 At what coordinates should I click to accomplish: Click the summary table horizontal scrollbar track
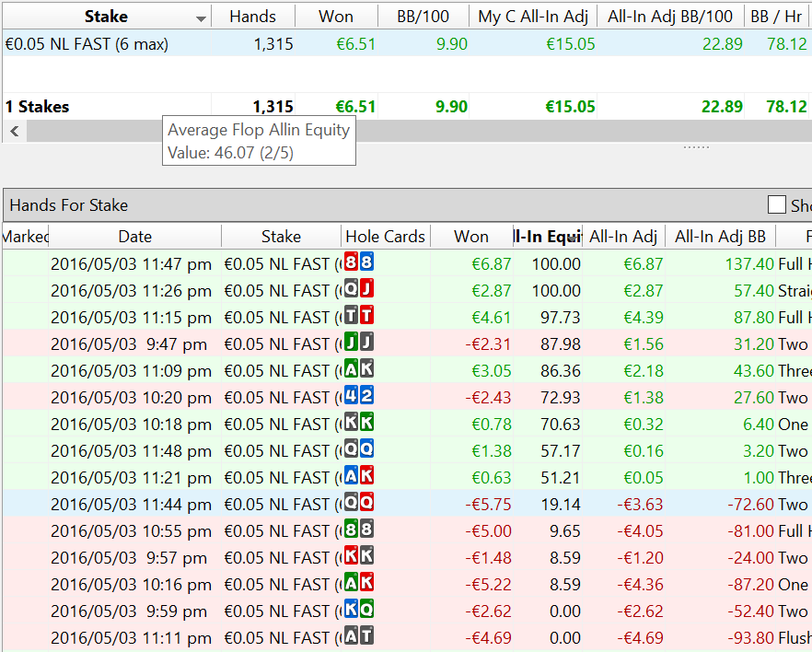pyautogui.click(x=420, y=131)
